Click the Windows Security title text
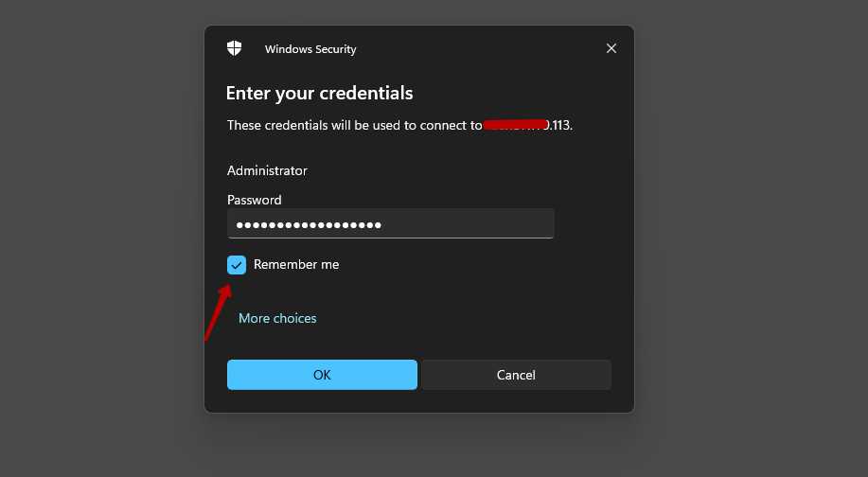The width and height of the screenshot is (868, 477). click(310, 49)
